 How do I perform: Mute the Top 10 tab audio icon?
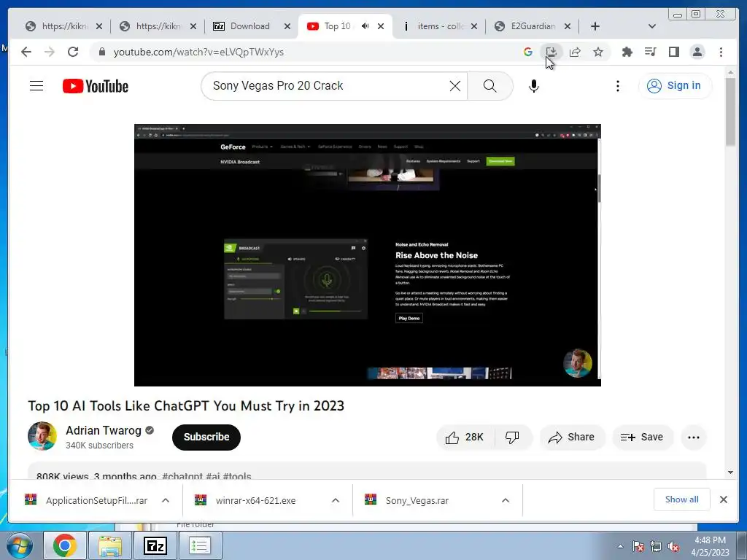tap(365, 26)
